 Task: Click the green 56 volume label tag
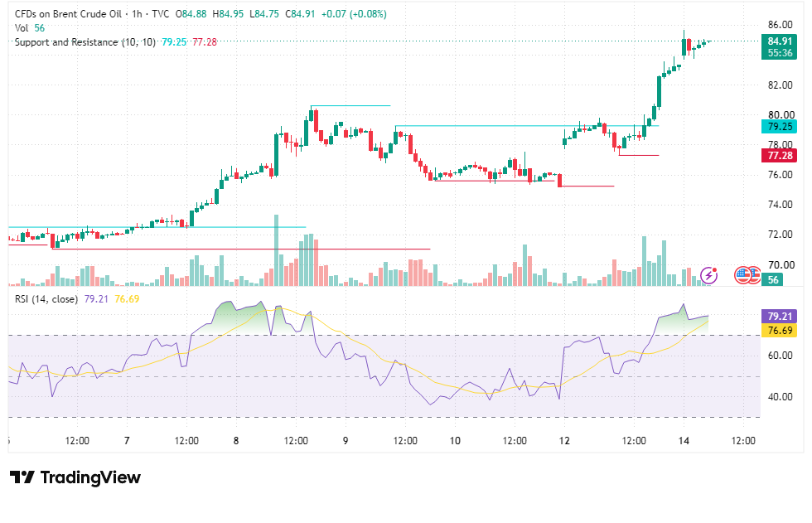pyautogui.click(x=772, y=279)
